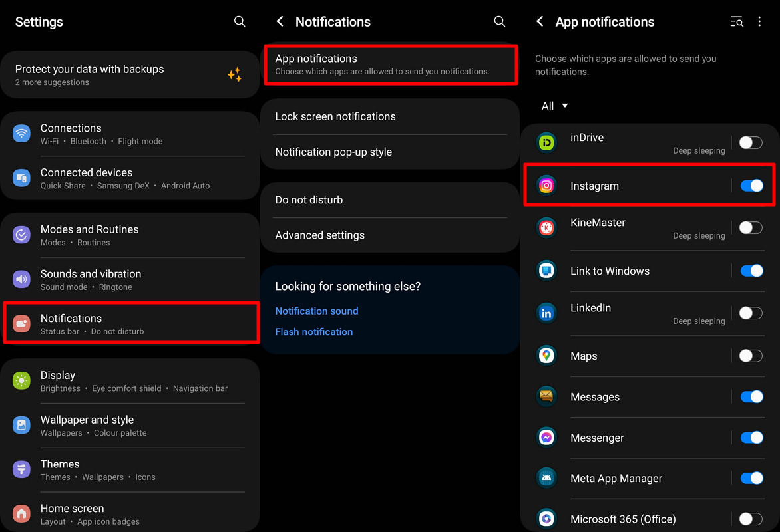Tap the filter search list icon
The height and width of the screenshot is (532, 780).
click(737, 22)
